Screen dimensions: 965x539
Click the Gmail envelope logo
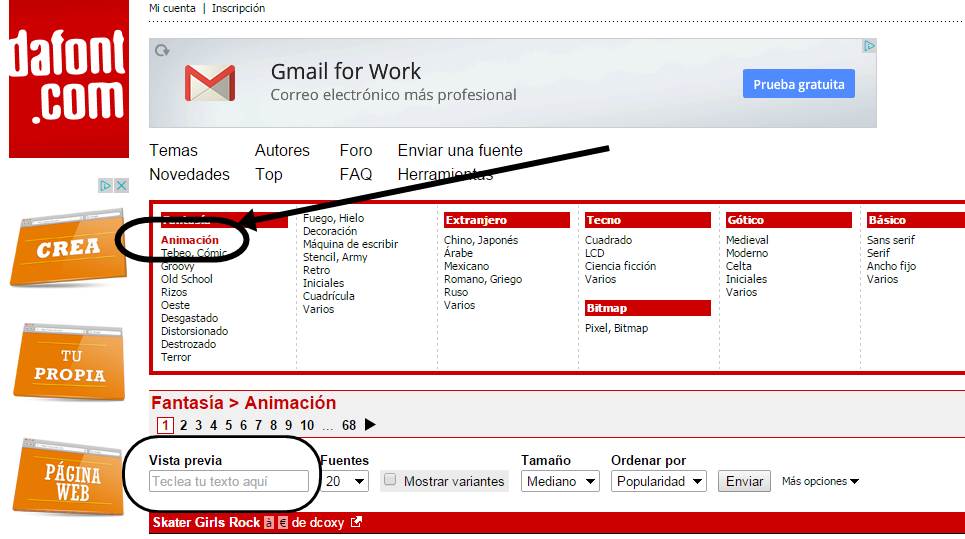pyautogui.click(x=210, y=83)
